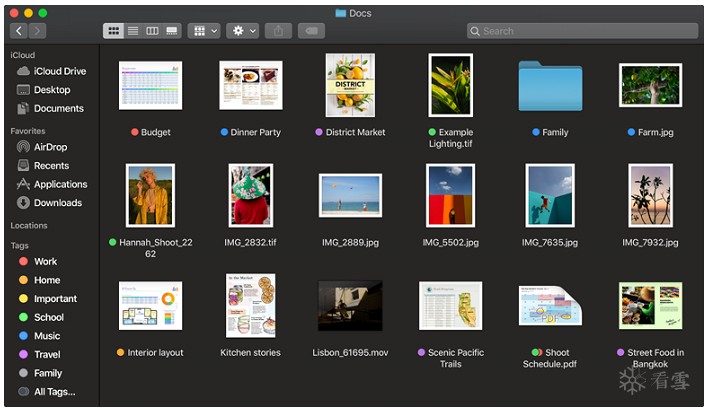Select the IMG_7932.jpg image

pos(651,195)
